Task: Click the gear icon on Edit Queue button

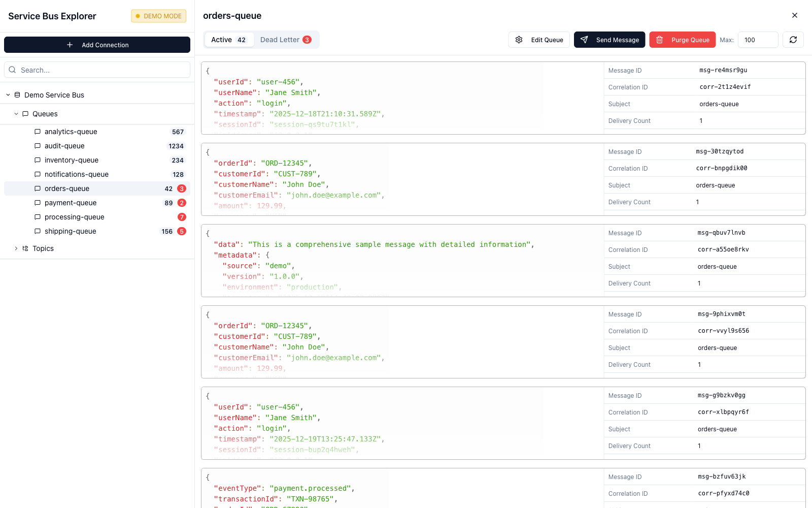Action: 518,40
